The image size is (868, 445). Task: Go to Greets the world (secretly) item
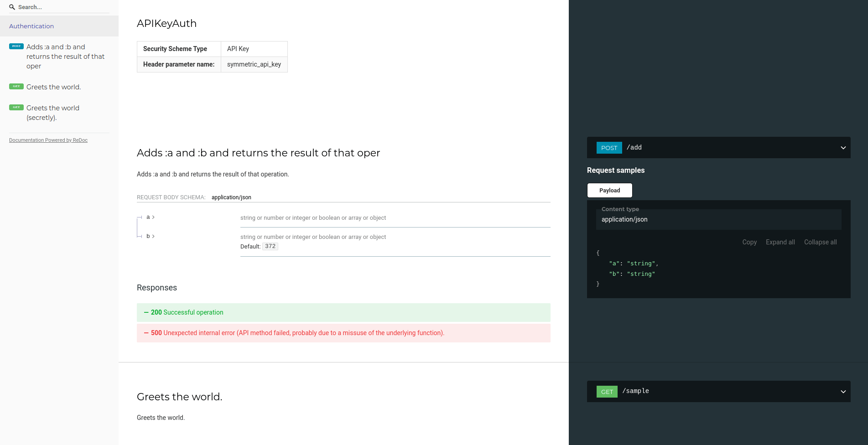click(52, 113)
